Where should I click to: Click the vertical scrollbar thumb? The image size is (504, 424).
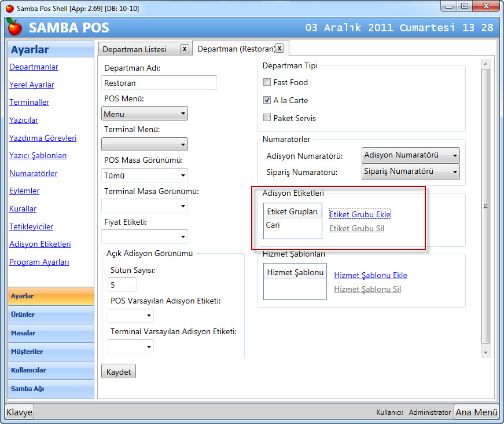(x=485, y=206)
